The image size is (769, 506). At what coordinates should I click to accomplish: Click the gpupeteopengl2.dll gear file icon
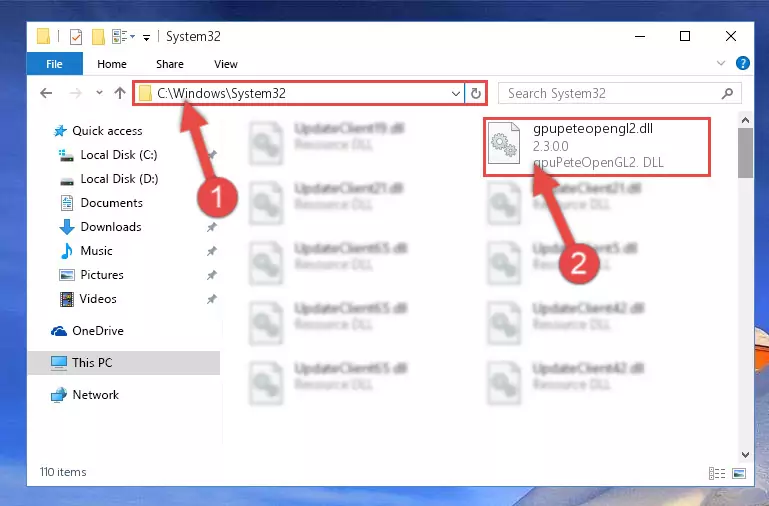pos(504,143)
